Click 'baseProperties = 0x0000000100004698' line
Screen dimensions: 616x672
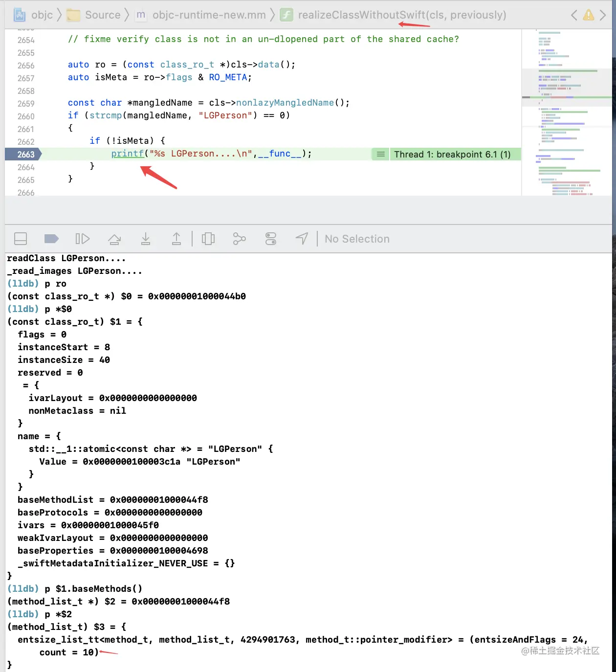pos(113,551)
